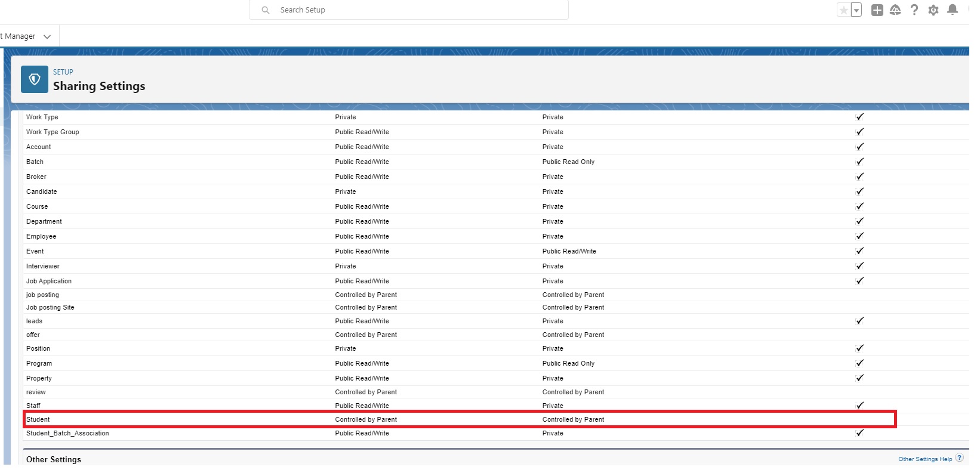Click the favorites star icon
This screenshot has width=980, height=473.
click(843, 10)
